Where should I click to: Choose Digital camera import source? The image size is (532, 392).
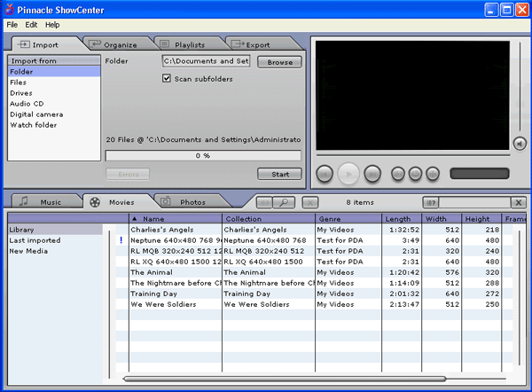pyautogui.click(x=54, y=114)
